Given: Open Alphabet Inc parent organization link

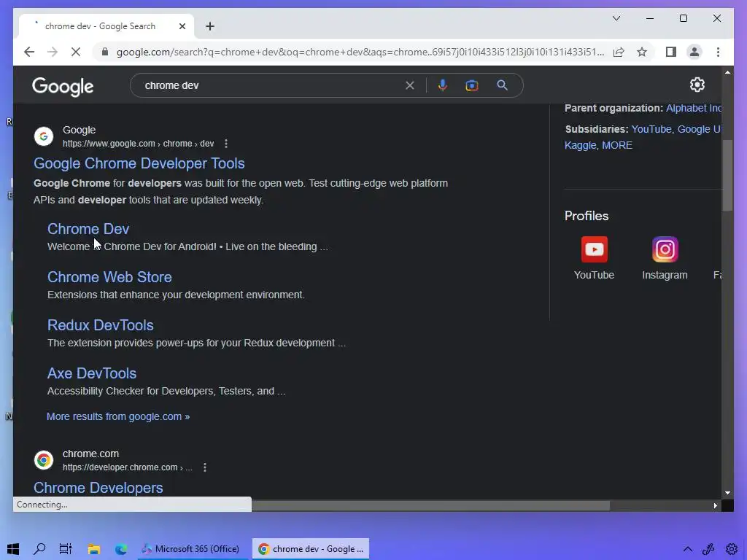Looking at the screenshot, I should [x=694, y=108].
